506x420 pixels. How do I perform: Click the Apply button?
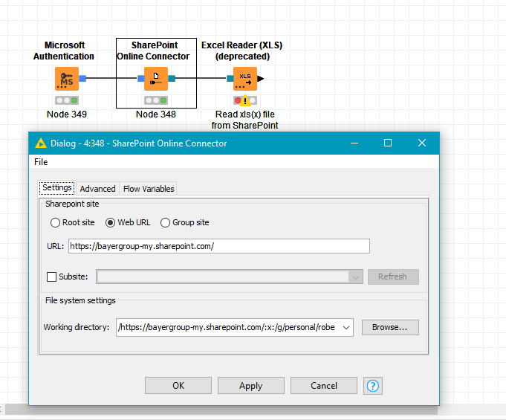click(250, 386)
